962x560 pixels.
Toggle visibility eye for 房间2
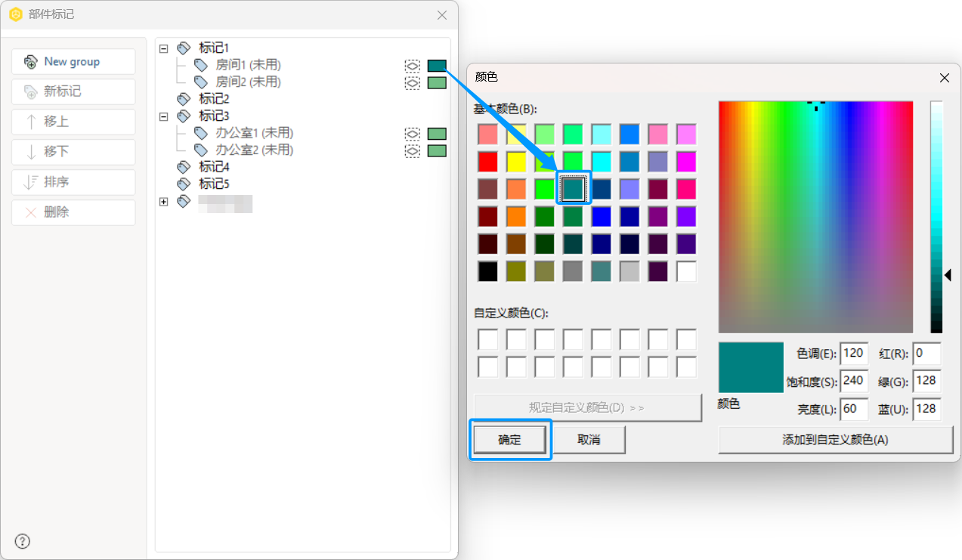tap(412, 83)
